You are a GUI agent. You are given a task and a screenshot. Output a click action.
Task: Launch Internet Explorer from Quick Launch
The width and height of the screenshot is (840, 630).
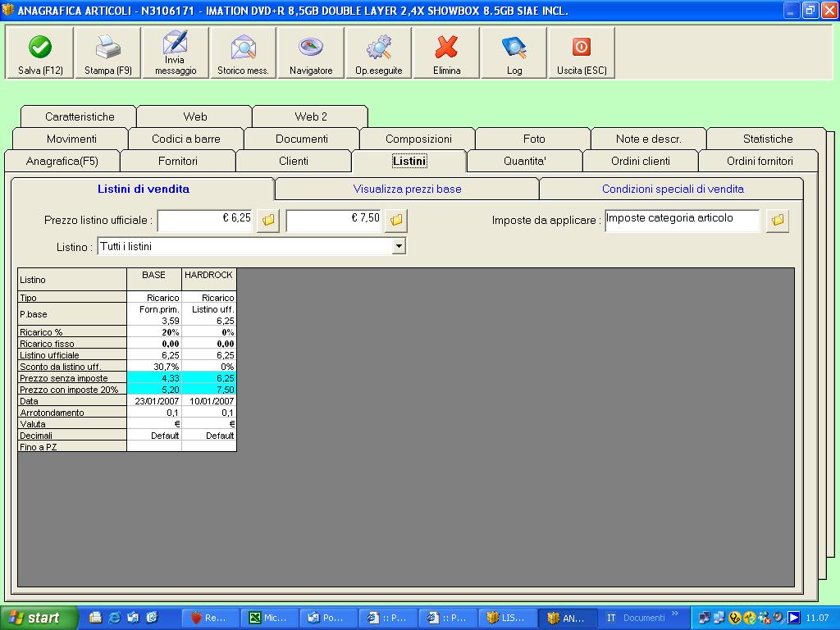(114, 618)
